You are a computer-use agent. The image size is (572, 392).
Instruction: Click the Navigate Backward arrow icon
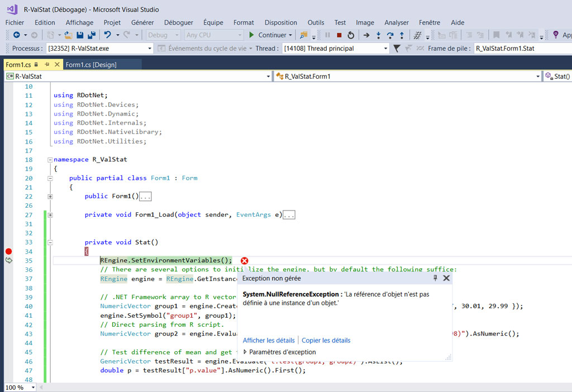tap(17, 35)
